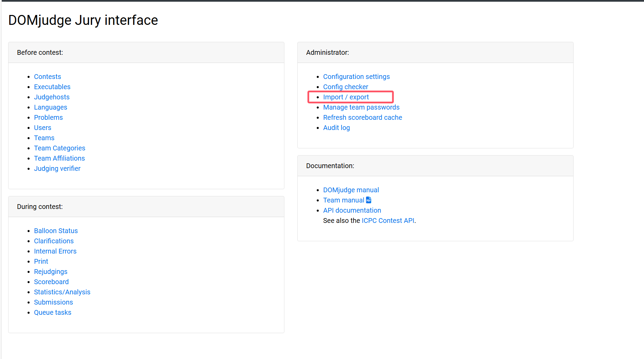Screen dimensions: 644x359
Task: Click the 'During contest:' card header
Action: [146, 207]
